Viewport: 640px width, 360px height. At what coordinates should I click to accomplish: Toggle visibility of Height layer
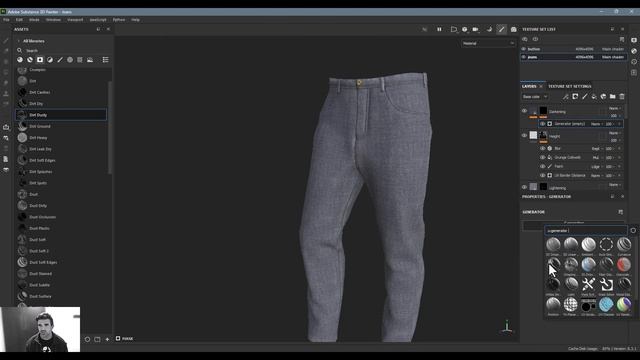tap(524, 136)
